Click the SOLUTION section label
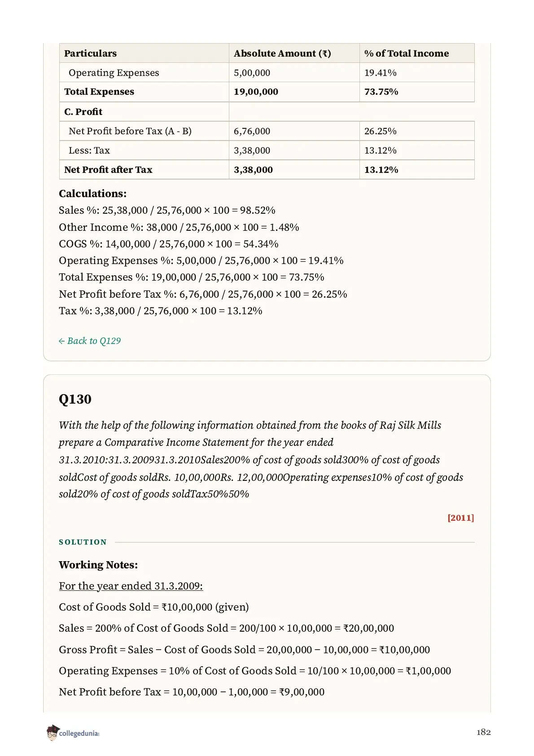The image size is (534, 756). click(x=83, y=542)
